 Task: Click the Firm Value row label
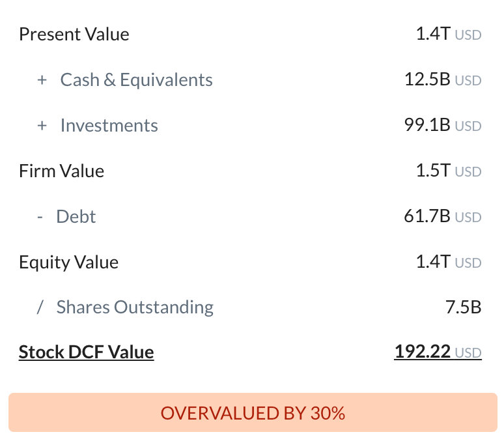[61, 171]
